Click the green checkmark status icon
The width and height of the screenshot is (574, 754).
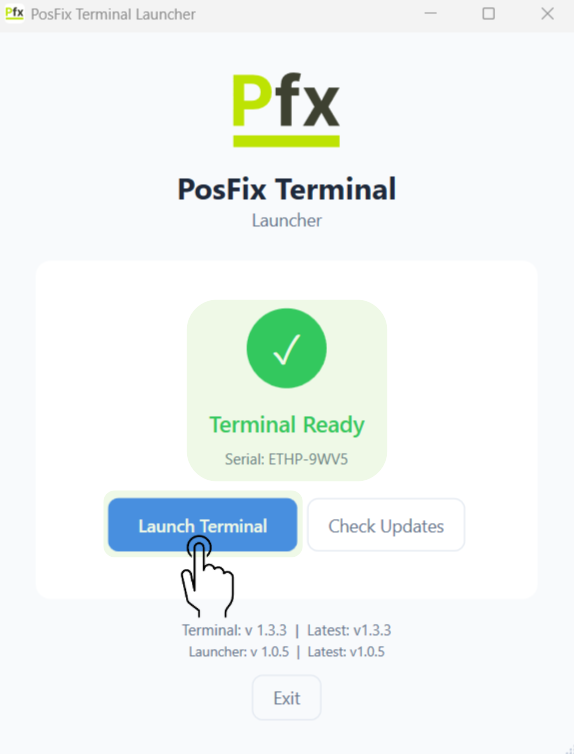tap(287, 348)
